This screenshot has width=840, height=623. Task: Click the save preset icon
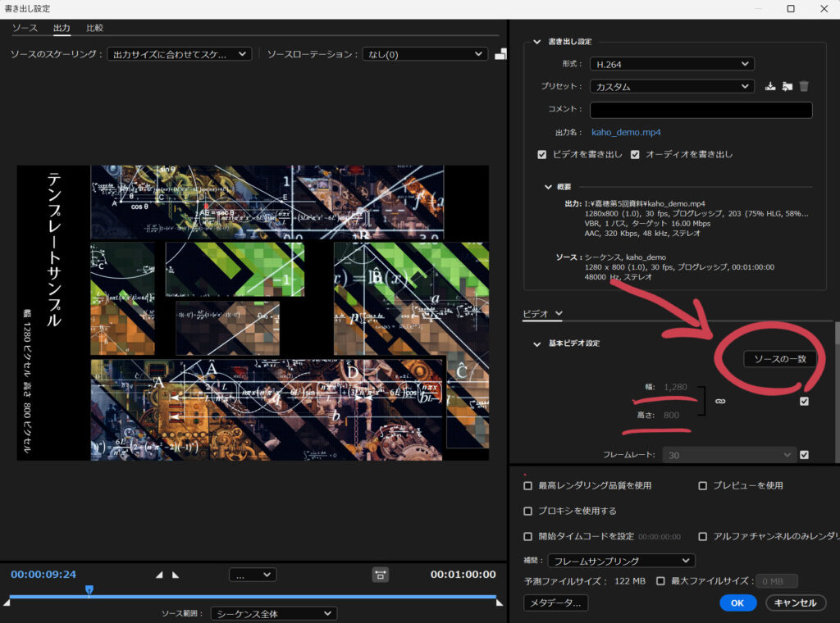pos(769,85)
